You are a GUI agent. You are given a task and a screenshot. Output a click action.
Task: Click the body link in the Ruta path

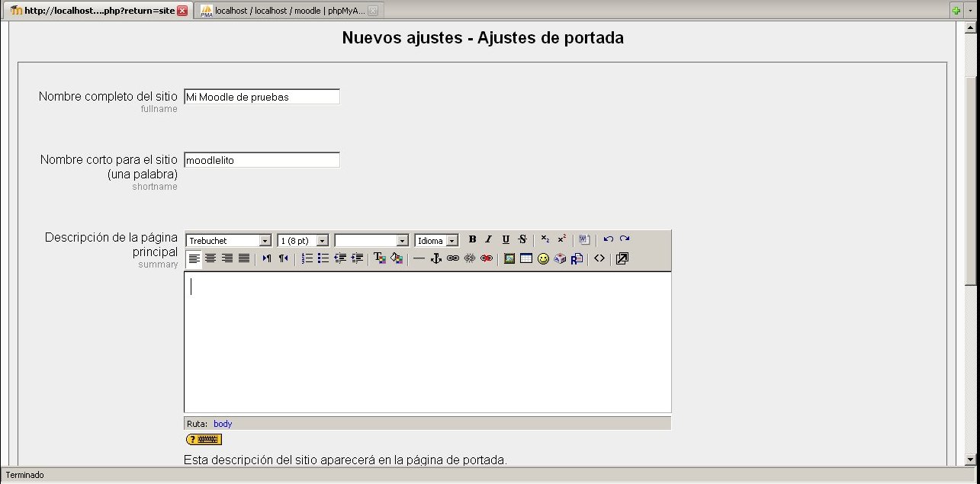[x=223, y=424]
